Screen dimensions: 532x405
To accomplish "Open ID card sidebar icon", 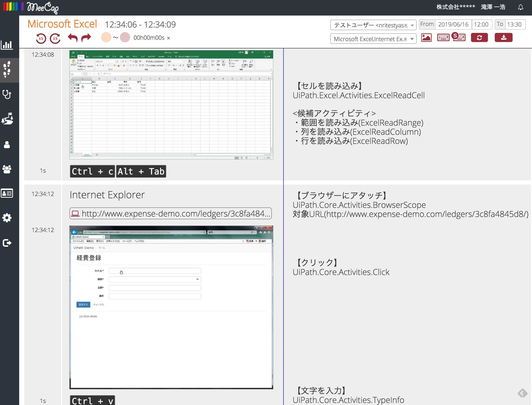I will (x=7, y=193).
